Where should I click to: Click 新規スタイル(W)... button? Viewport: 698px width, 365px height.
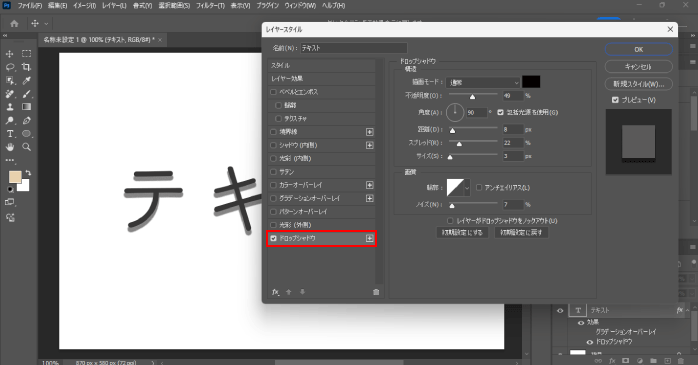click(639, 84)
